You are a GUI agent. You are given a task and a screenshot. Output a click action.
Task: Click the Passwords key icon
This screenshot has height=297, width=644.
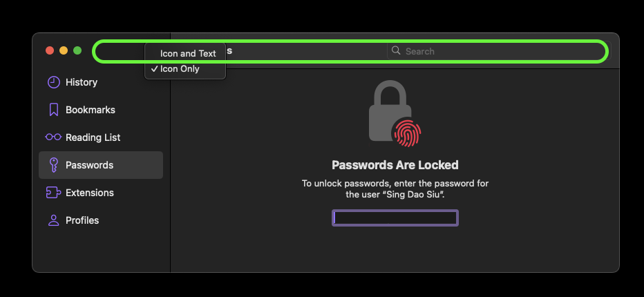point(53,165)
